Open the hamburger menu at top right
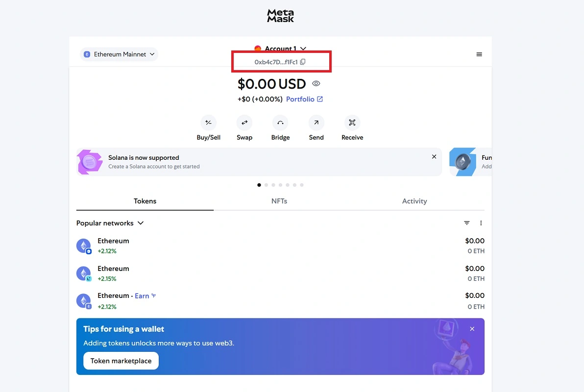The height and width of the screenshot is (392, 584). click(479, 54)
